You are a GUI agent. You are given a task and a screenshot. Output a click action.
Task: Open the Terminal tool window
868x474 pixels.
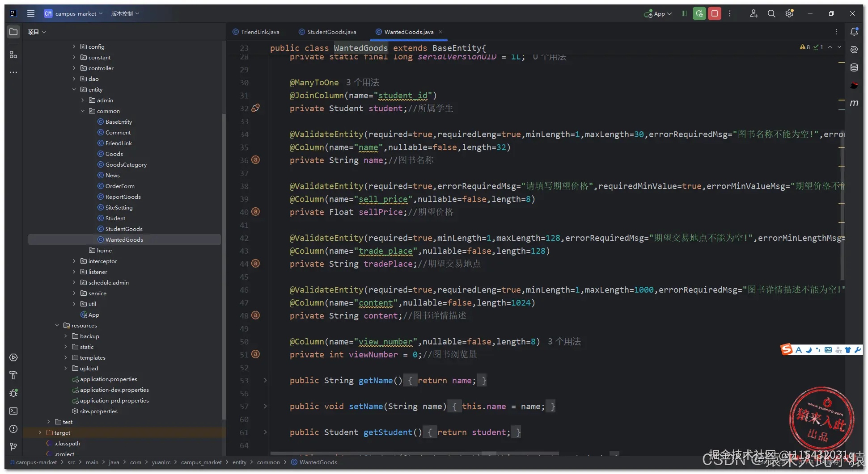point(13,411)
